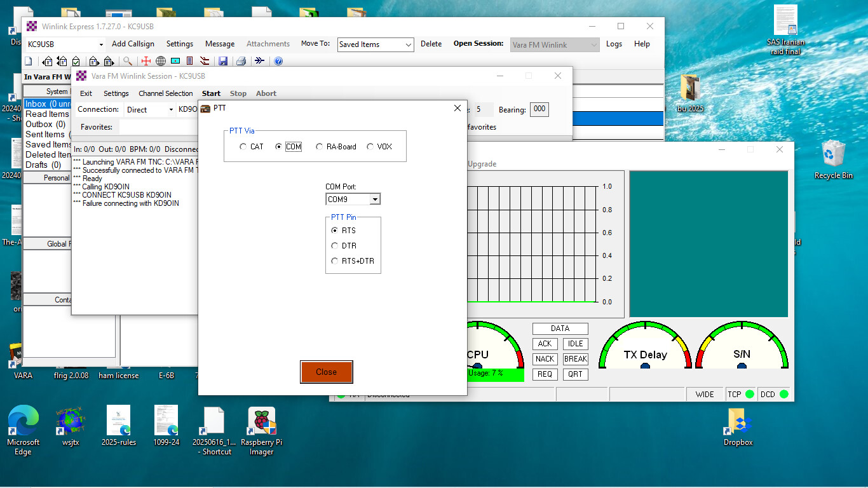This screenshot has height=488, width=868.
Task: Select Outbox folder in the system folders list
Action: (45, 124)
